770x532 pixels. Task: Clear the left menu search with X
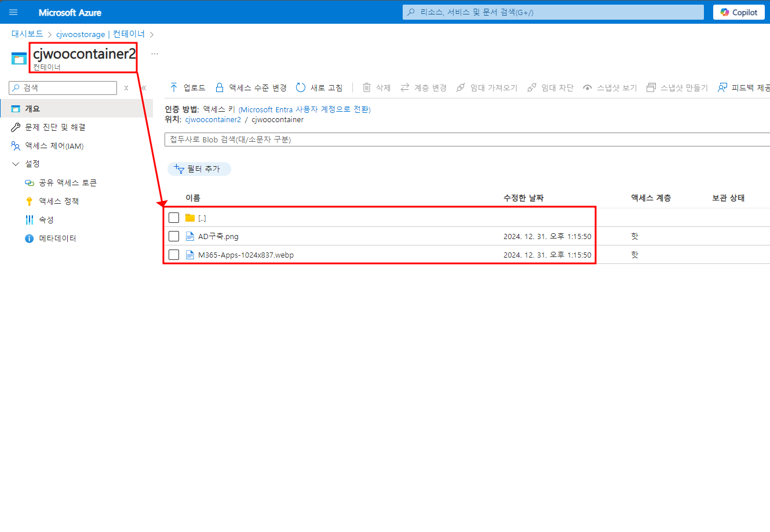[x=126, y=88]
